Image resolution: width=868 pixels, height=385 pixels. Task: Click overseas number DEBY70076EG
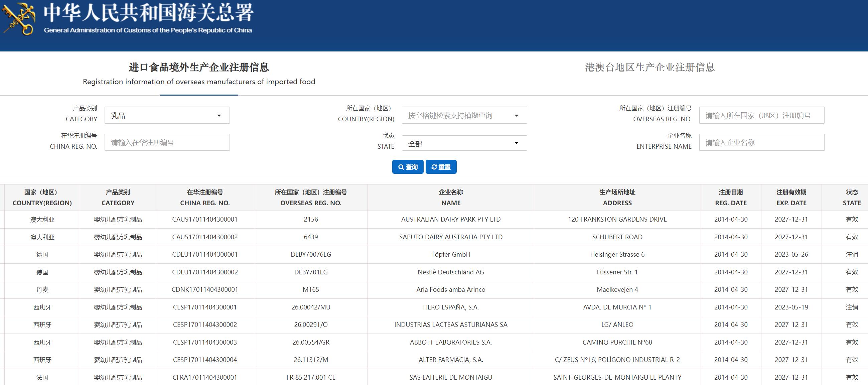[x=311, y=255]
